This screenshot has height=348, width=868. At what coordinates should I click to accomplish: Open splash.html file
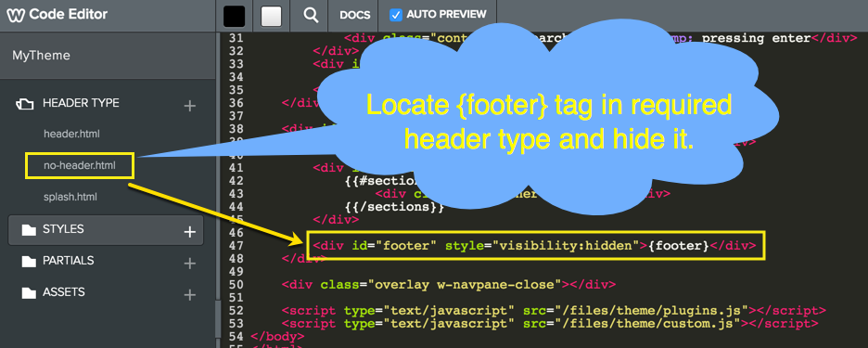click(70, 197)
